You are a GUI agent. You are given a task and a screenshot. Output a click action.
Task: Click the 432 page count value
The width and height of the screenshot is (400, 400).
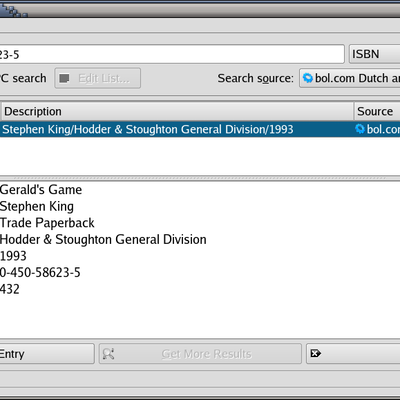point(10,289)
